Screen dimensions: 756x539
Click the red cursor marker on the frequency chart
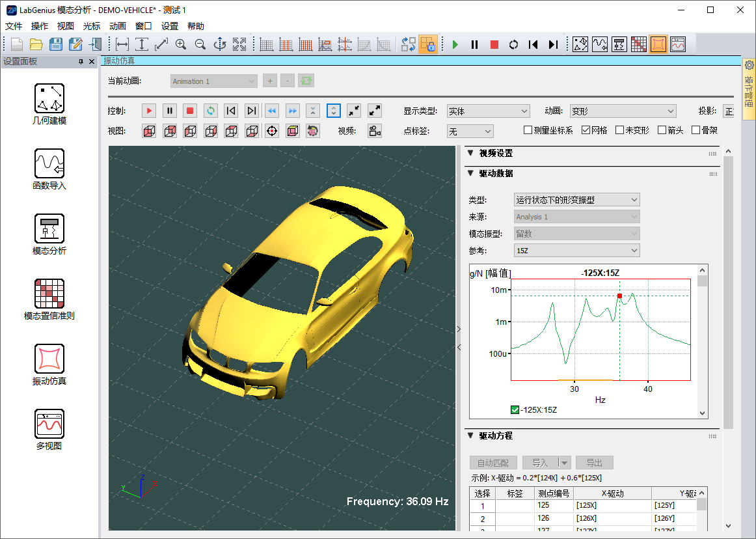[x=619, y=296]
